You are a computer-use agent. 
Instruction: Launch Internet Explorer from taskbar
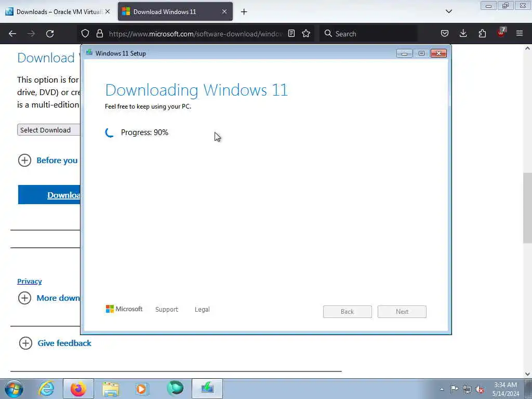click(46, 389)
